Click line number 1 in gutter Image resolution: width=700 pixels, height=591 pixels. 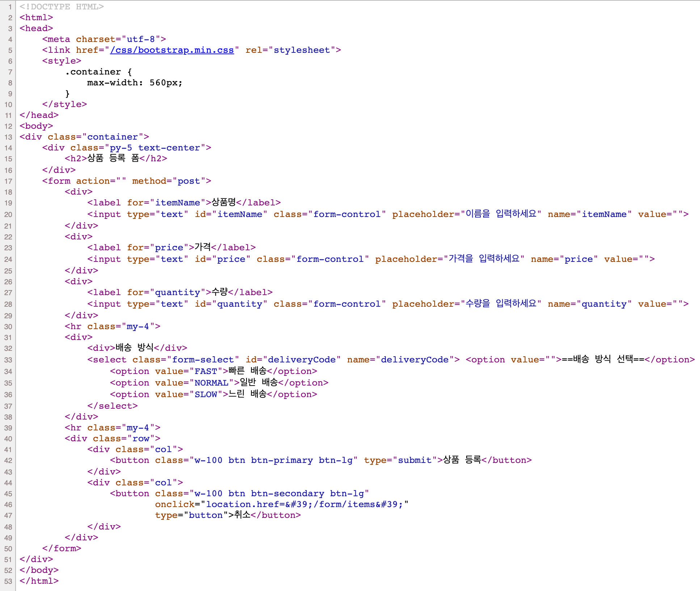[x=10, y=7]
